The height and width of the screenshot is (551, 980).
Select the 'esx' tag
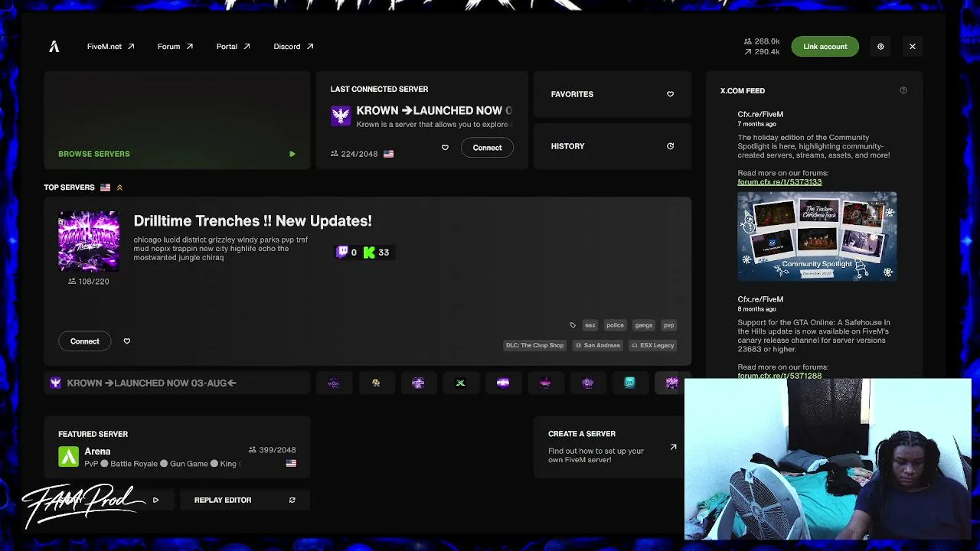pos(590,325)
